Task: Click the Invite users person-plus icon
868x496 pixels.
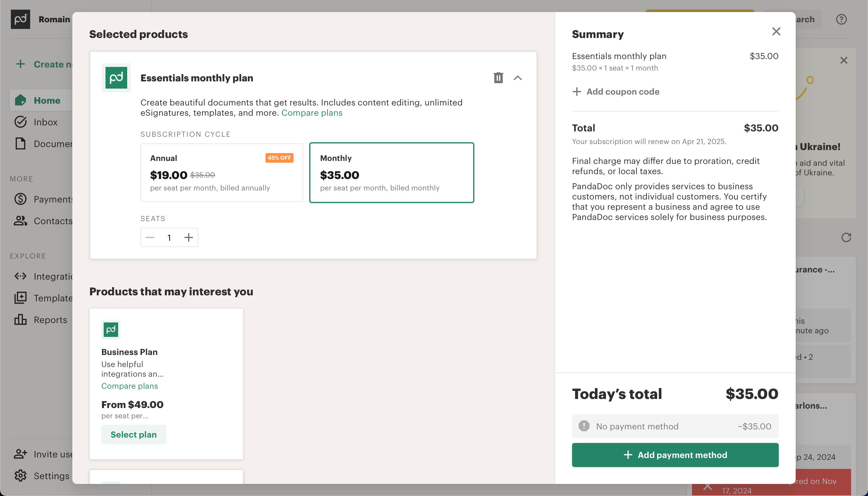Action: pyautogui.click(x=20, y=454)
